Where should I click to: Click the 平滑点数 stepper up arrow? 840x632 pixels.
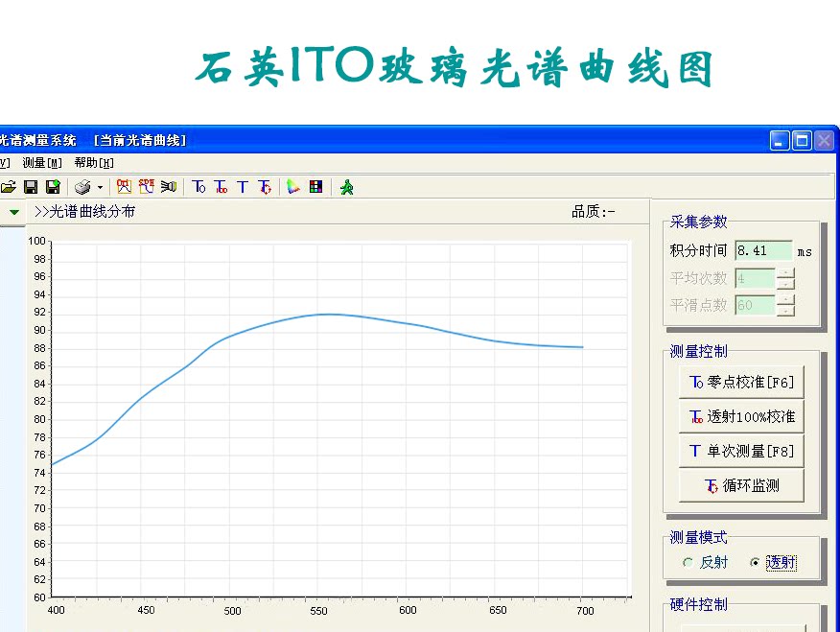(785, 300)
